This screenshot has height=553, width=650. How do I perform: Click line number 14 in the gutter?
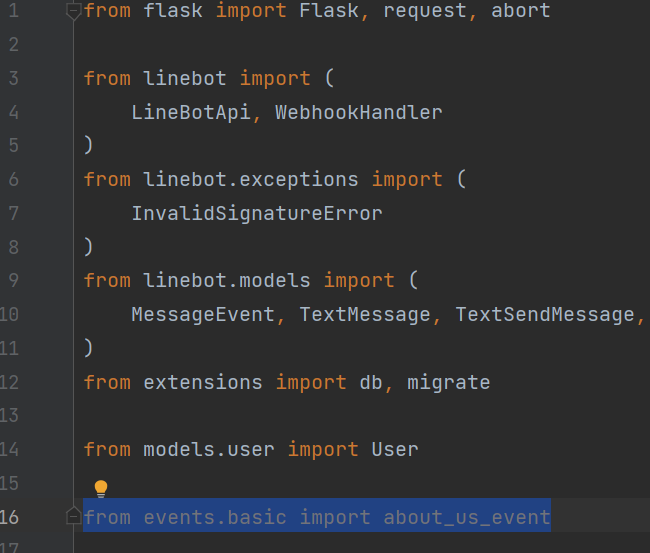(x=10, y=449)
